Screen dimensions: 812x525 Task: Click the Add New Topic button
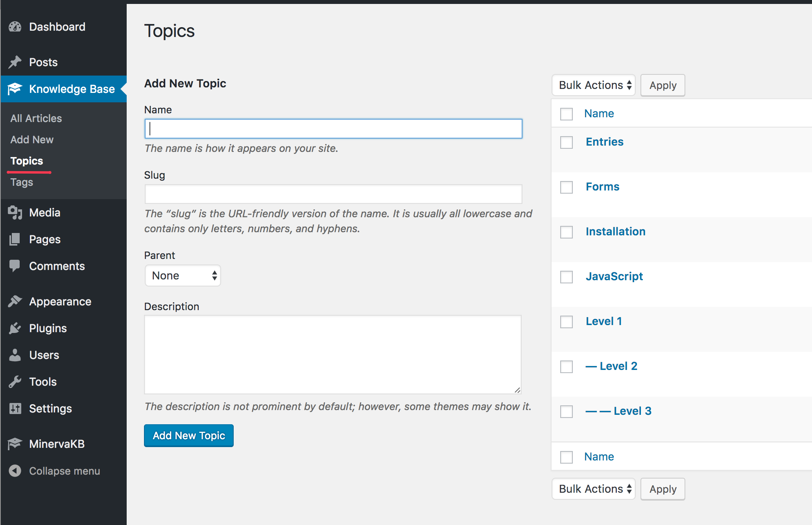click(x=189, y=436)
